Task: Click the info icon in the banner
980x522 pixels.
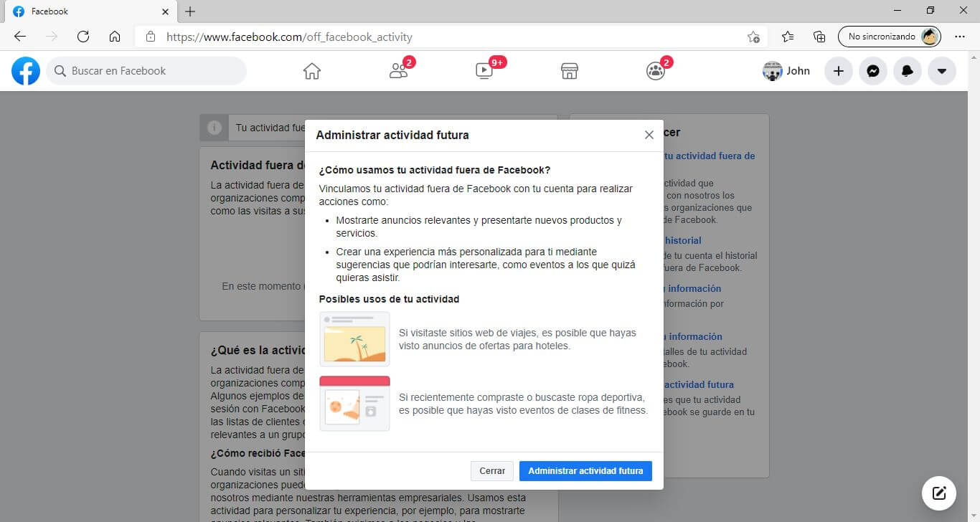Action: (x=214, y=128)
